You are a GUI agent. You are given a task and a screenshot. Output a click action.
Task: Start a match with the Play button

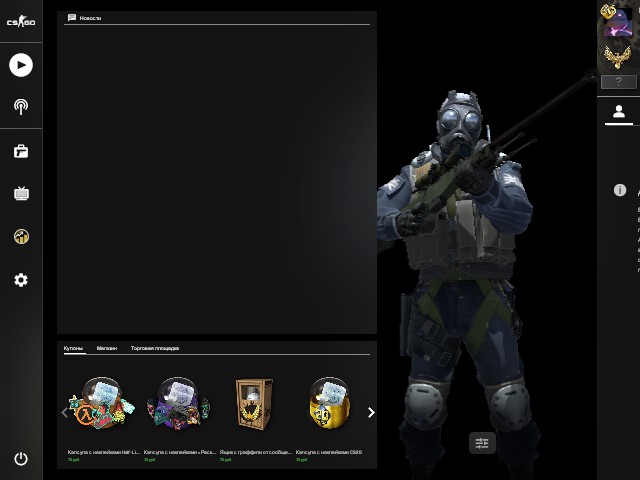coord(21,65)
